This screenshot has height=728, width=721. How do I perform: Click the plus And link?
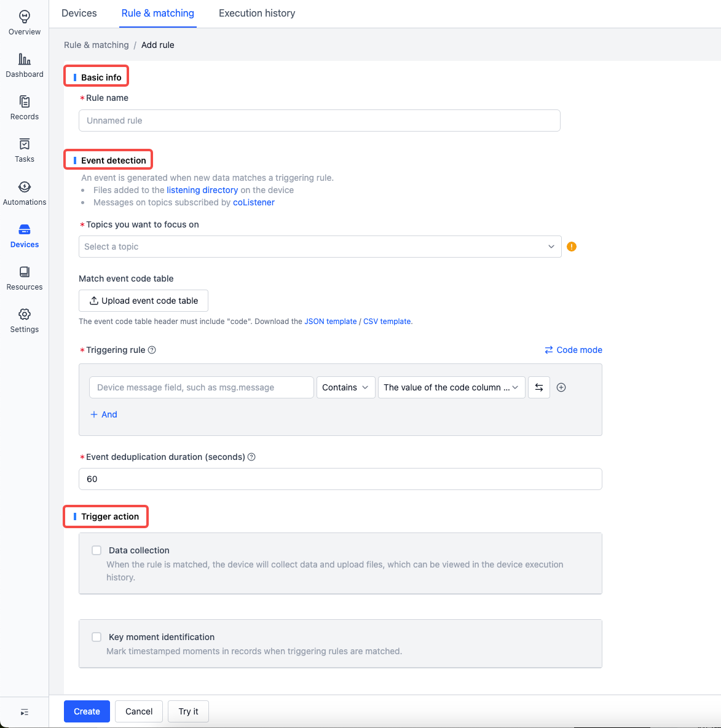coord(103,414)
